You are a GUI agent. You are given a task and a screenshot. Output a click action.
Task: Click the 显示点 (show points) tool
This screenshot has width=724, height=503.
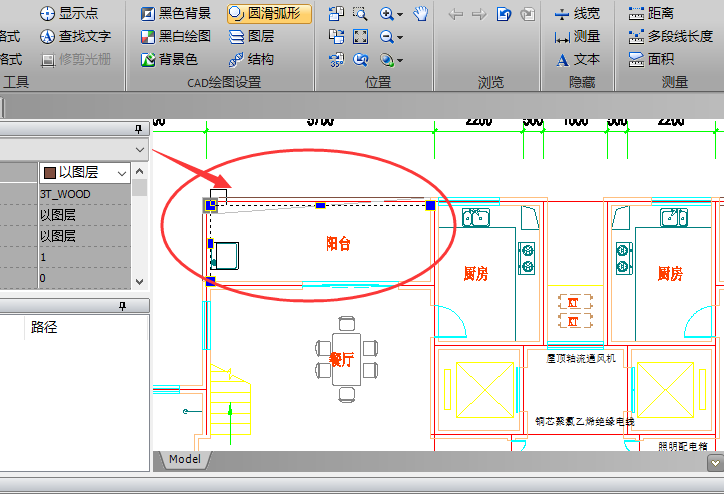[68, 13]
